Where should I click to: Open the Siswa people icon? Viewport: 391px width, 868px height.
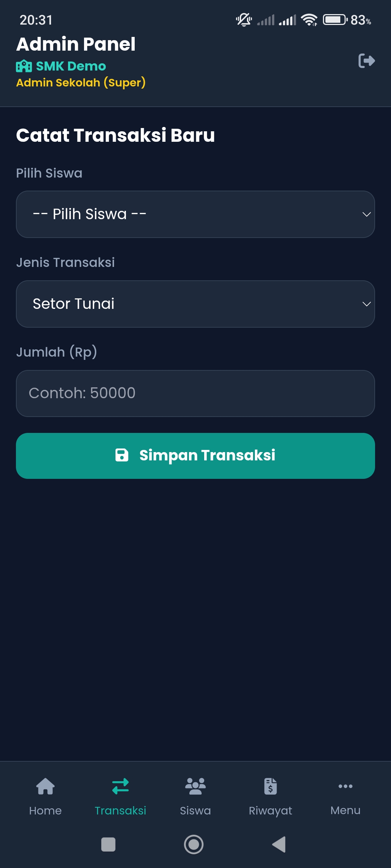point(195,786)
